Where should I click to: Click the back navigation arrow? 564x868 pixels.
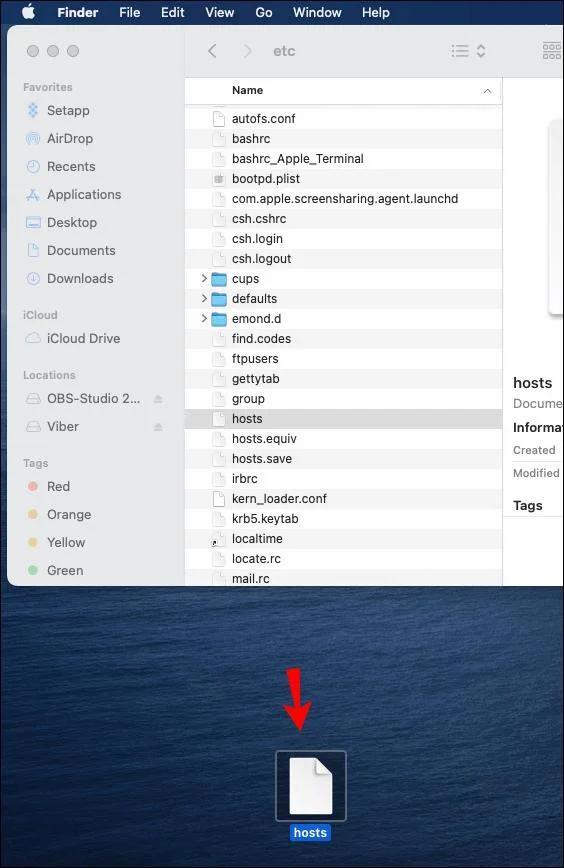click(x=213, y=51)
